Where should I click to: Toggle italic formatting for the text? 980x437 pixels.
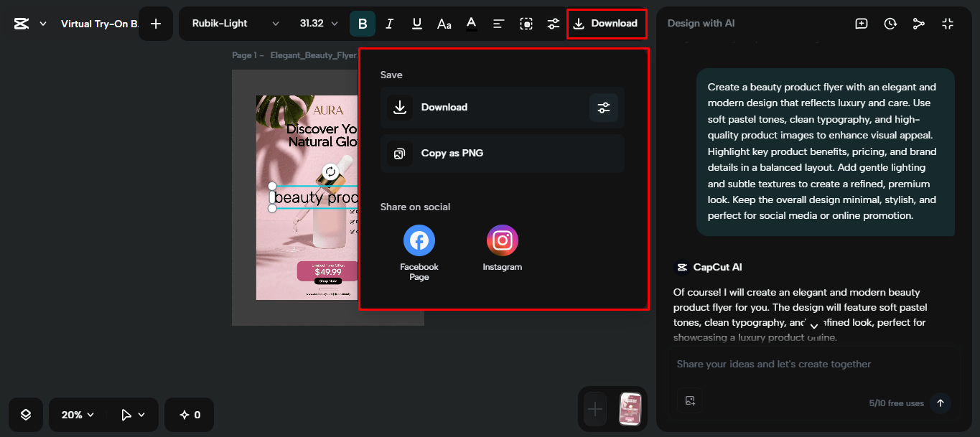pos(389,23)
